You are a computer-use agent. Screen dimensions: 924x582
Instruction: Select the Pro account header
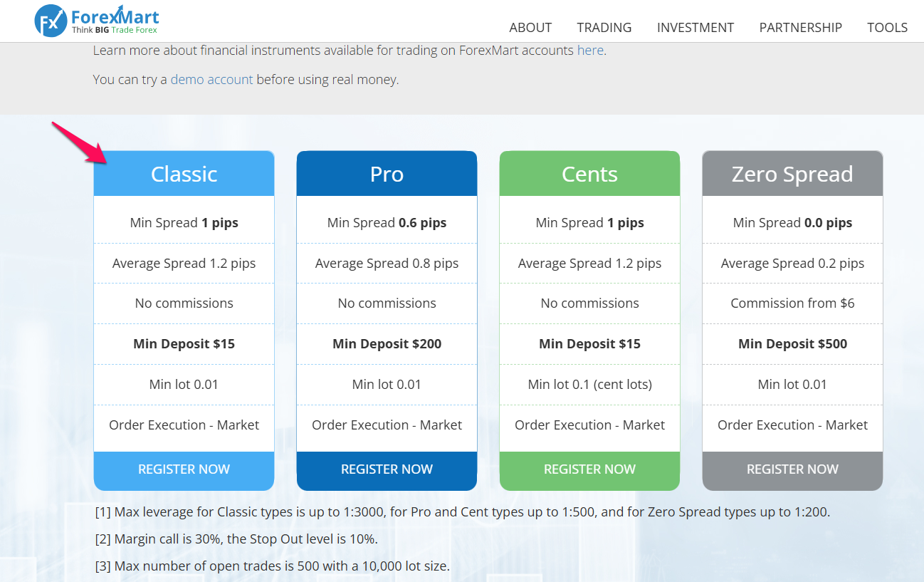[x=387, y=174]
